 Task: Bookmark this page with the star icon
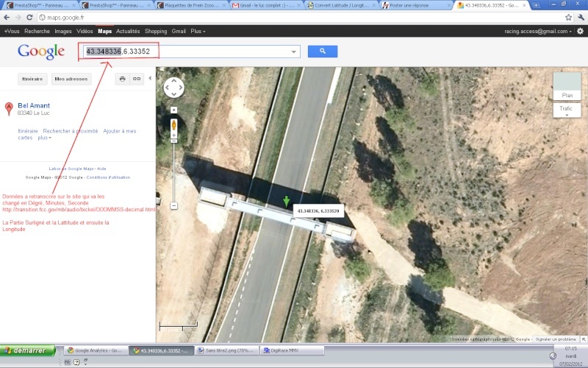[568, 17]
